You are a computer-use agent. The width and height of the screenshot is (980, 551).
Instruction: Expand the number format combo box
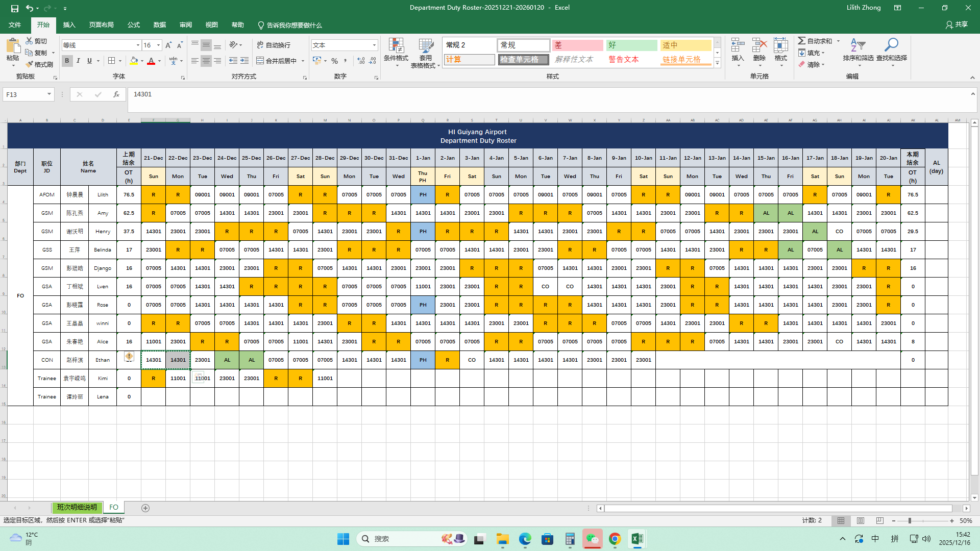(374, 45)
